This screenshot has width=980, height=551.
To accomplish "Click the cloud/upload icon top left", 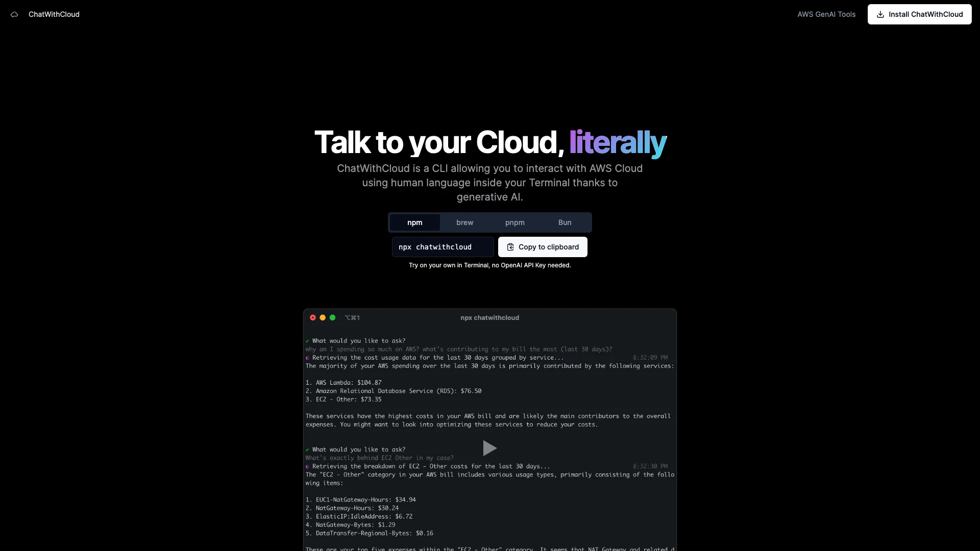I will 14,14.
